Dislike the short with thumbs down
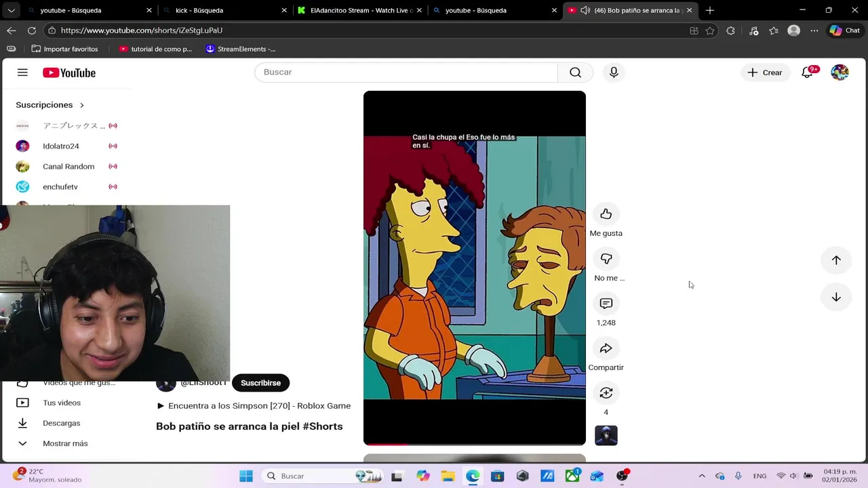The image size is (868, 488). 606,259
